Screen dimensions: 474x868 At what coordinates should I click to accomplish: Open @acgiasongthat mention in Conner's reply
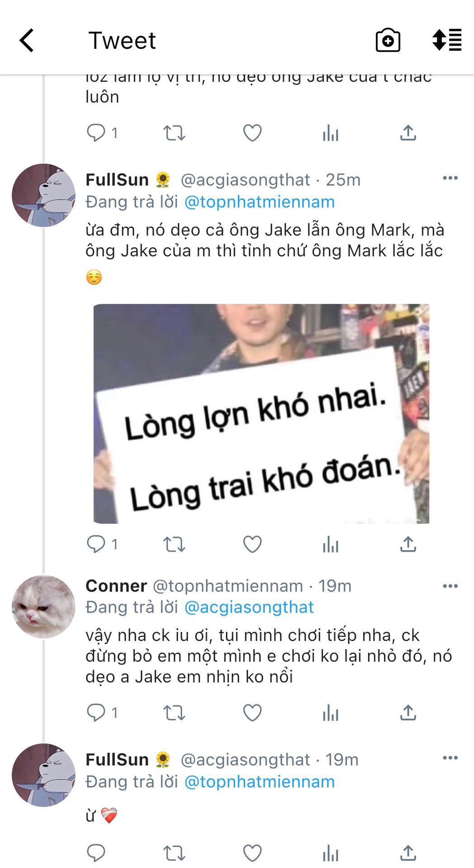249,607
